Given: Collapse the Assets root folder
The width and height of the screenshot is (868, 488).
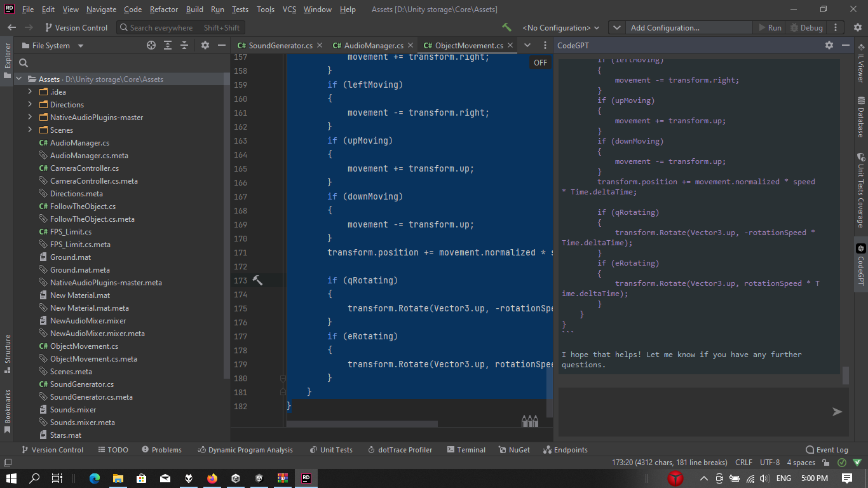Looking at the screenshot, I should 19,79.
